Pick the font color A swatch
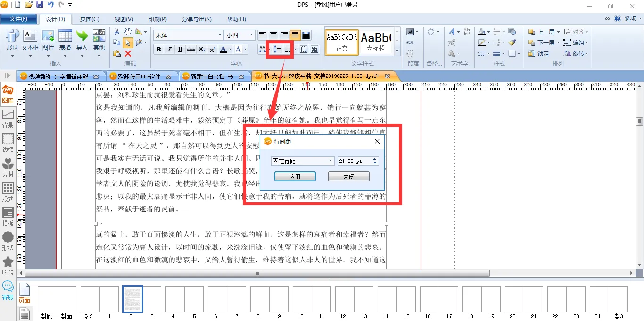The height and width of the screenshot is (321, 644). (223, 50)
